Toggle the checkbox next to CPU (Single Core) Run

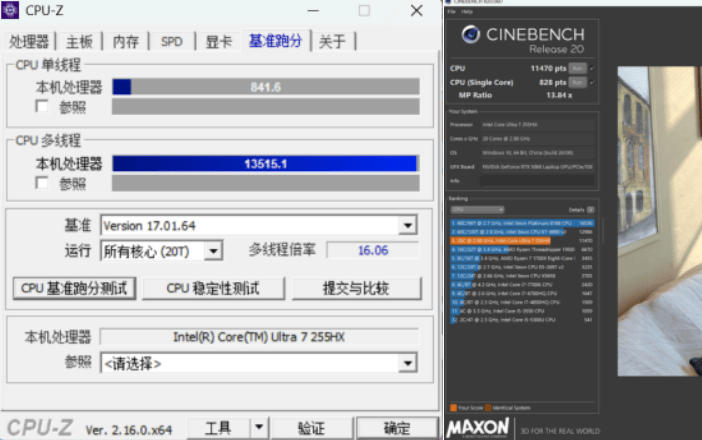592,82
